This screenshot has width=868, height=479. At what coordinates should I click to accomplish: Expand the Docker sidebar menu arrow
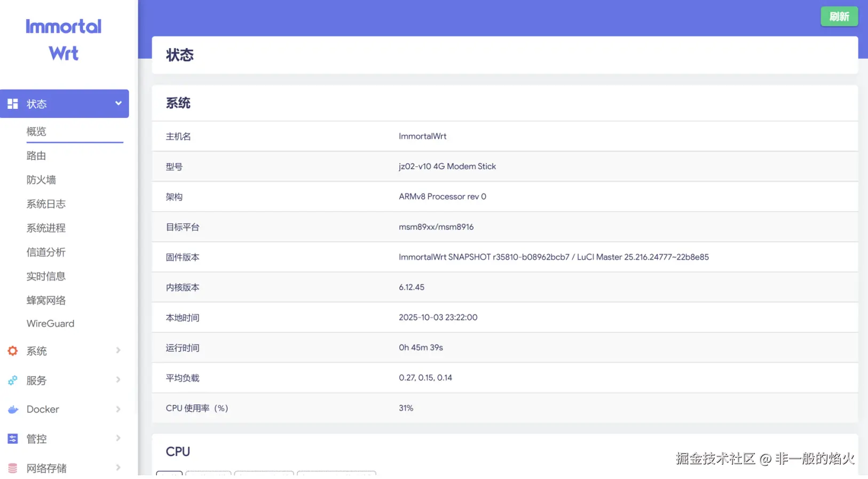click(118, 409)
